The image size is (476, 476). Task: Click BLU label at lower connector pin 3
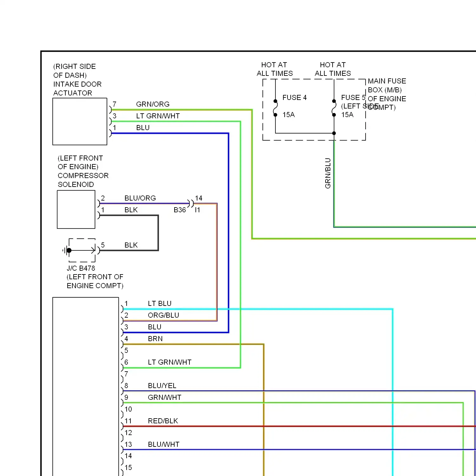pos(155,327)
